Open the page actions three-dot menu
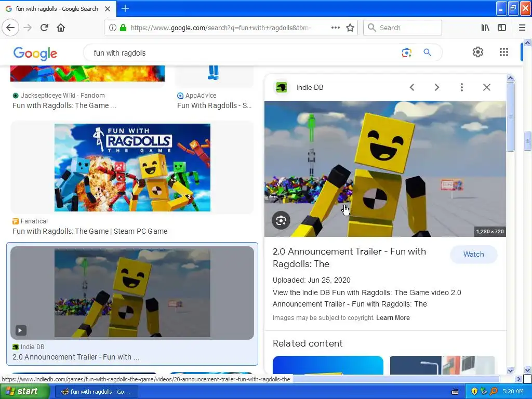The width and height of the screenshot is (532, 399). tap(335, 28)
